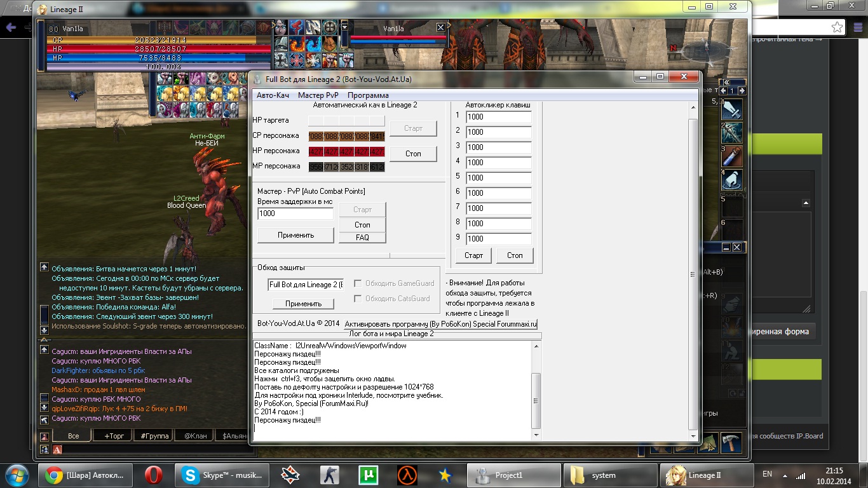Enable Обходить GameGuard checkbox
868x488 pixels.
tap(358, 283)
